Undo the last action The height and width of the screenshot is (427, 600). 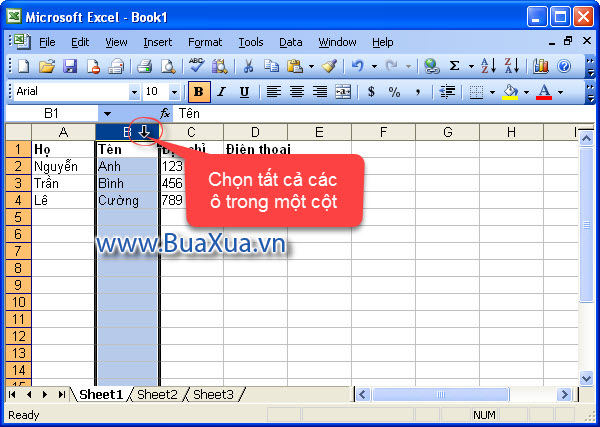[357, 67]
